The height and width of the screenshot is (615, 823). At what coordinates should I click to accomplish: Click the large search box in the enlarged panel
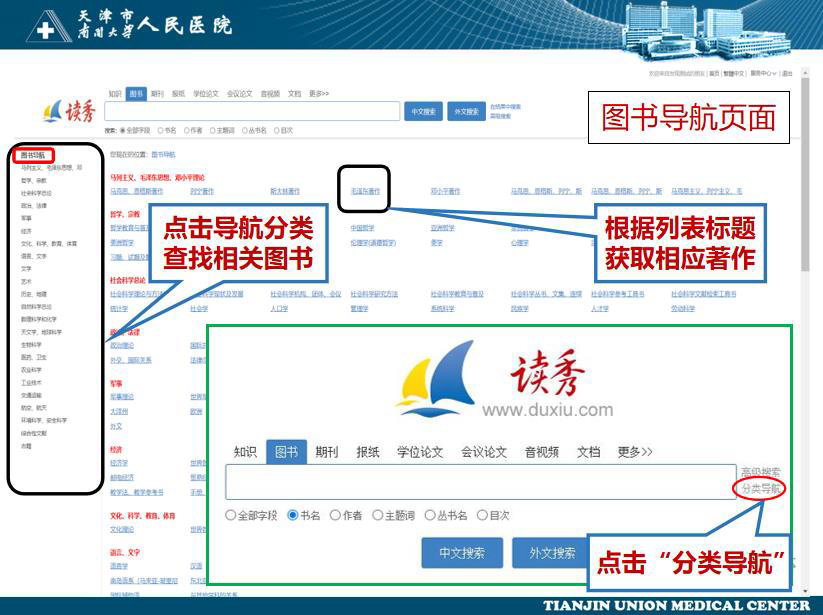click(x=481, y=482)
